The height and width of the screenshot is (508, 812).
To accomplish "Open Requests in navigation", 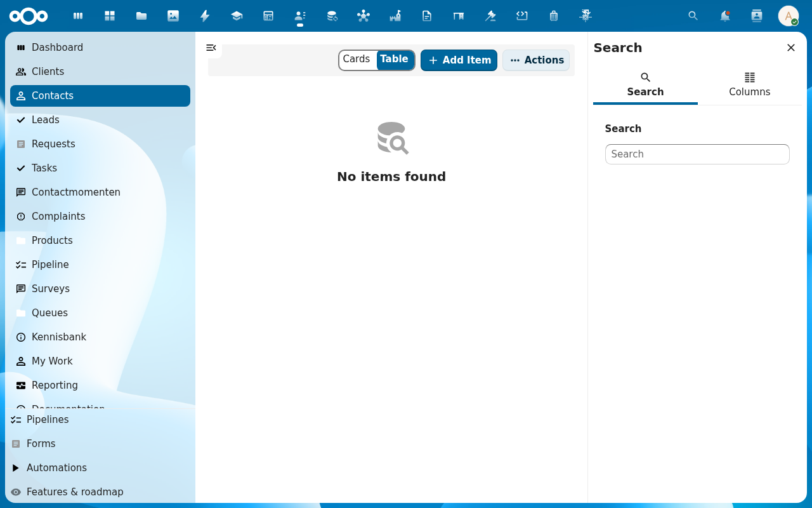I will pos(100,144).
